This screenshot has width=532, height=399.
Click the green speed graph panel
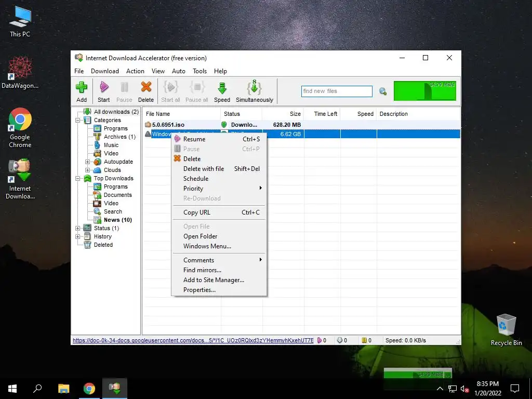pyautogui.click(x=425, y=91)
